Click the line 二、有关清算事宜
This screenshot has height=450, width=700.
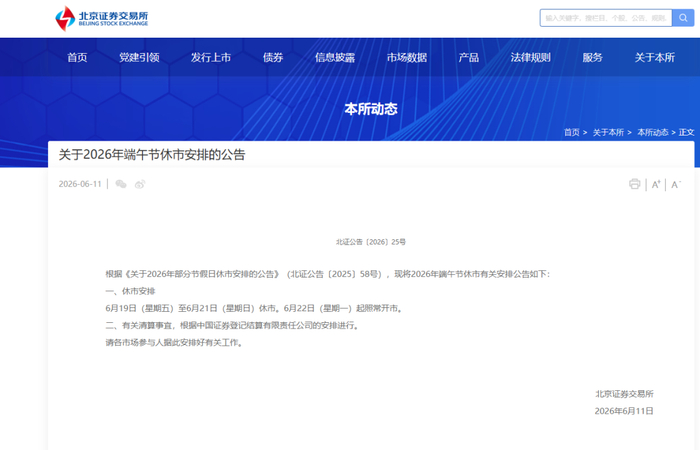pyautogui.click(x=233, y=325)
